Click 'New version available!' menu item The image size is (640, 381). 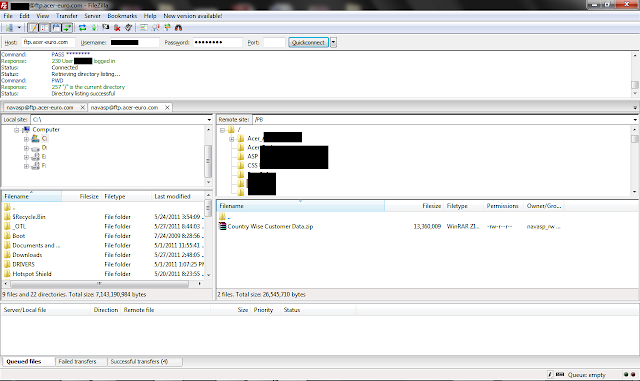193,16
